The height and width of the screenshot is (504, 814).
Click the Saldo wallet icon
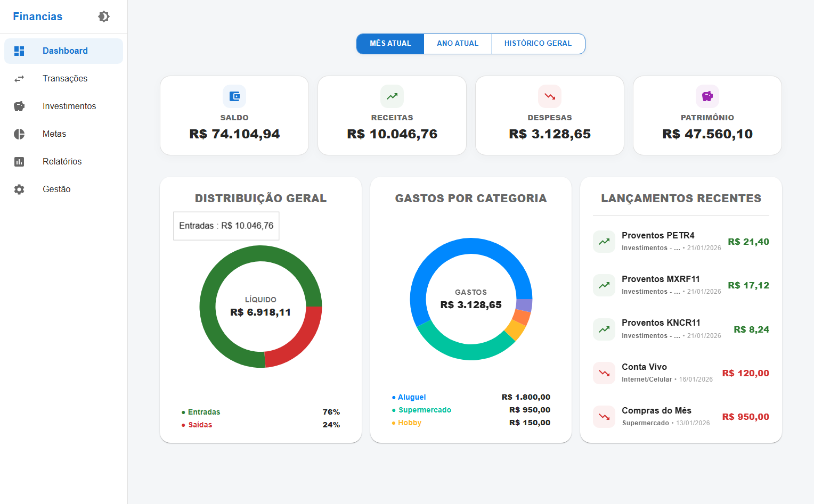click(x=234, y=96)
